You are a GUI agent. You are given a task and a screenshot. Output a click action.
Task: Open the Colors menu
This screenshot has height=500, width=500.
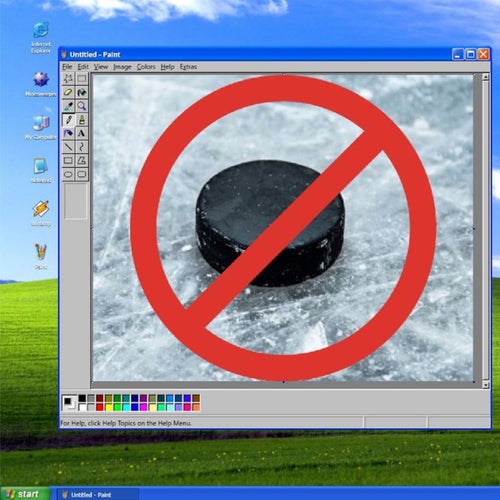(x=146, y=67)
